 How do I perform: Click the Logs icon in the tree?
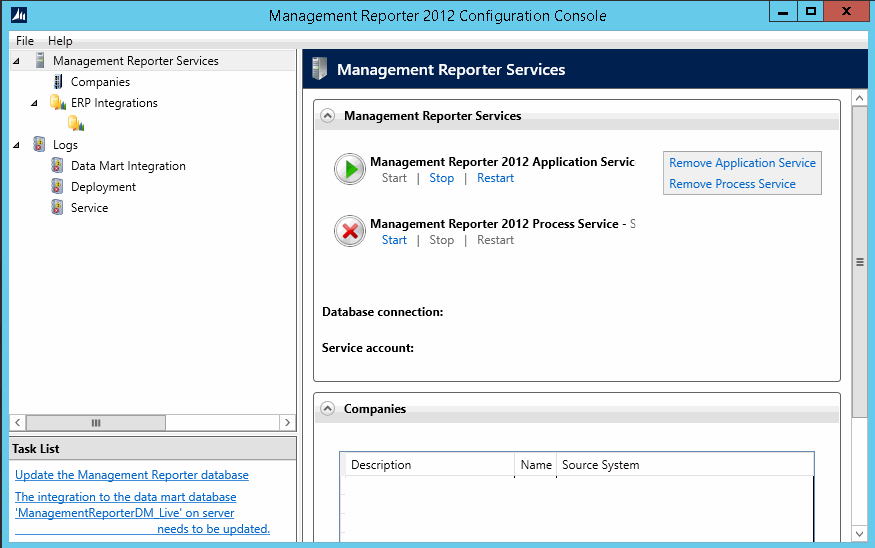pyautogui.click(x=40, y=145)
